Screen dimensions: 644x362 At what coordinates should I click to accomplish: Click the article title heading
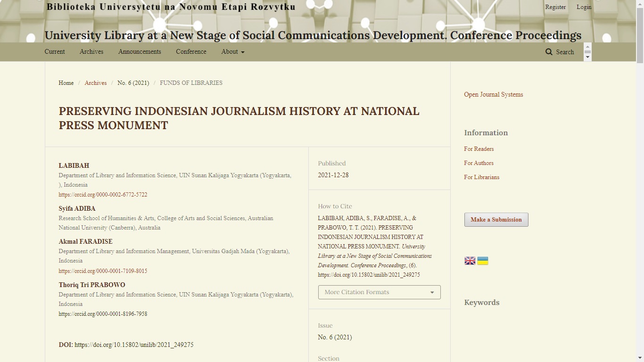point(239,118)
